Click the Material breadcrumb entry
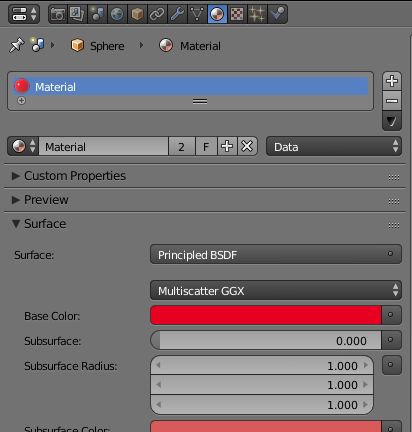 click(190, 46)
